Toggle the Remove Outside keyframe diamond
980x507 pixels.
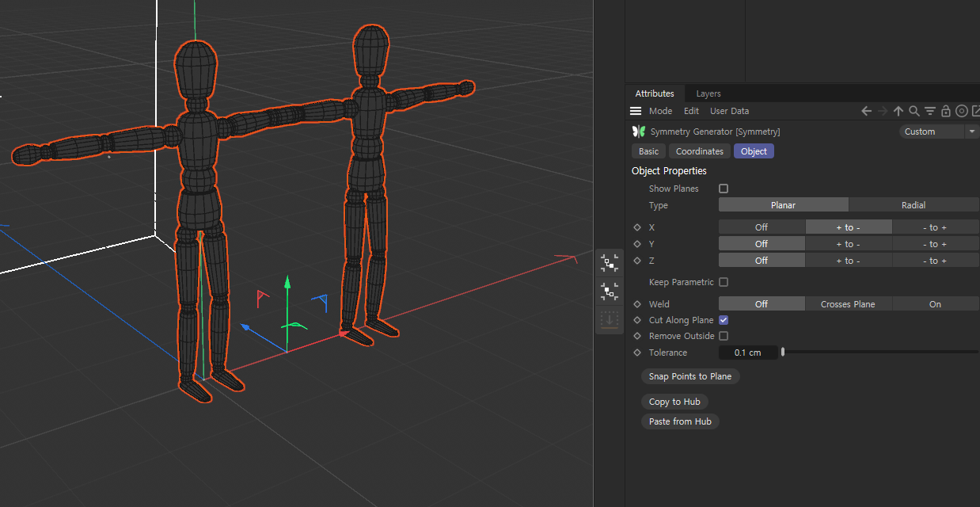pos(637,336)
